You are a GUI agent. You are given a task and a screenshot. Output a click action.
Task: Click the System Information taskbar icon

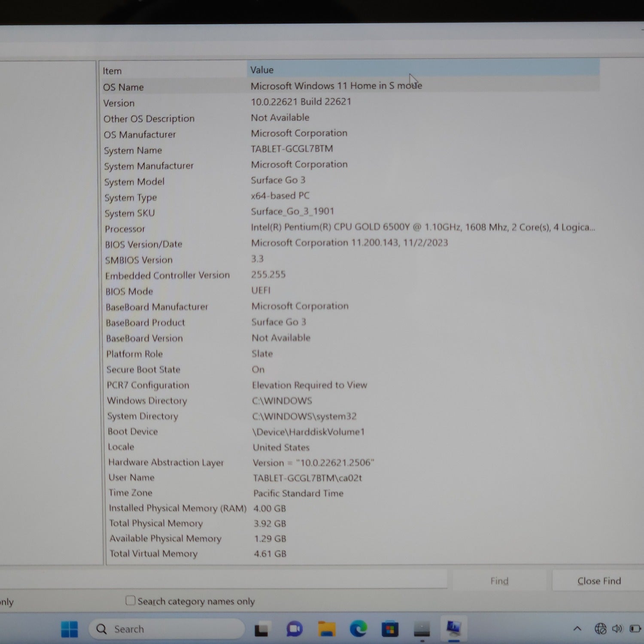point(453,629)
